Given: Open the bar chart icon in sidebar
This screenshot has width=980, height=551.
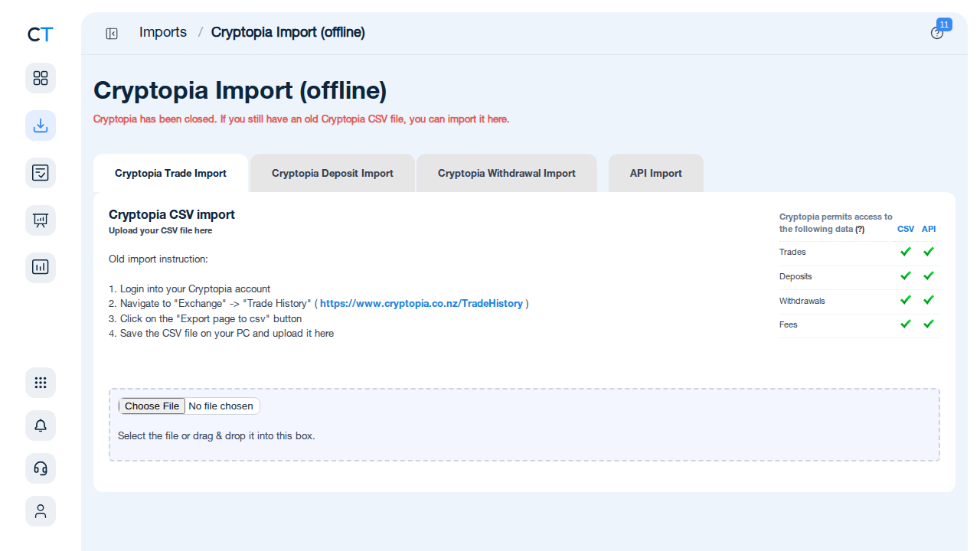Looking at the screenshot, I should pyautogui.click(x=41, y=268).
